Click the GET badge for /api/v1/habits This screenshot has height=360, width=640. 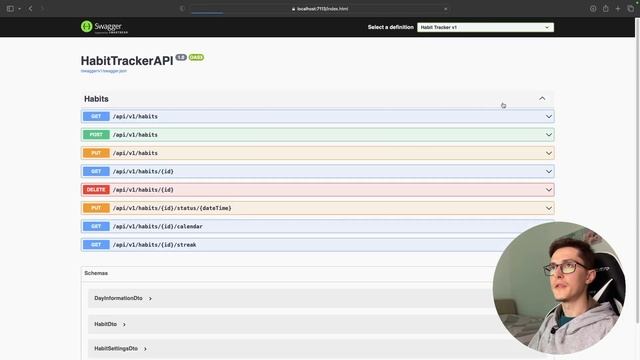tap(96, 116)
